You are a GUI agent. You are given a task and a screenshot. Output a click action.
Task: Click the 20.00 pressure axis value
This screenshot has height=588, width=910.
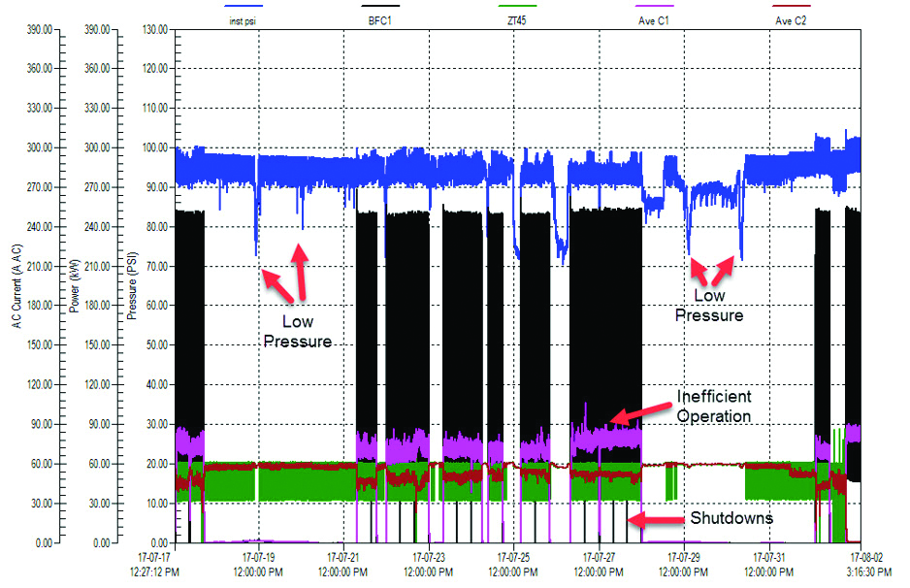click(157, 464)
